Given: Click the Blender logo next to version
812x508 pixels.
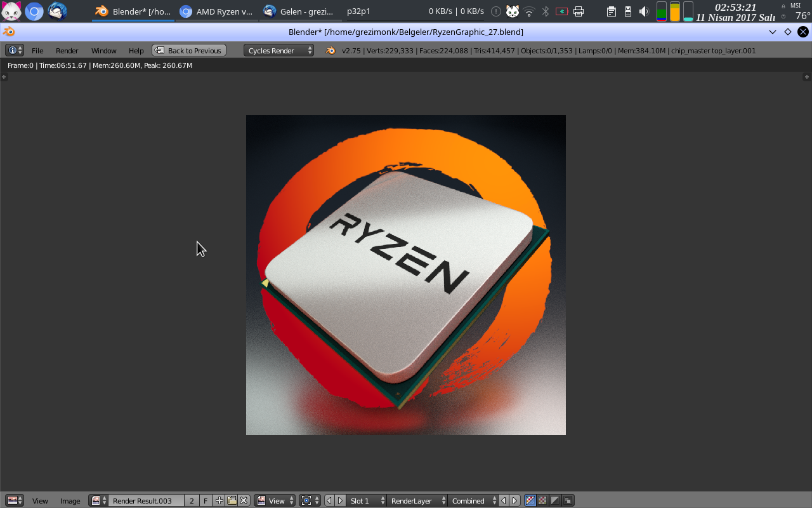Looking at the screenshot, I should [331, 50].
